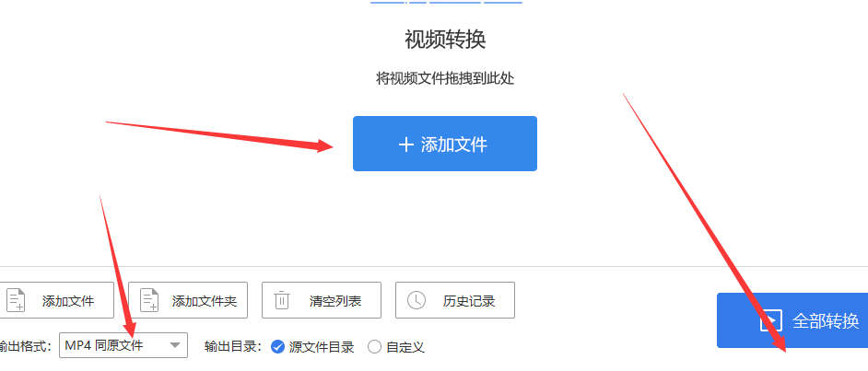The height and width of the screenshot is (371, 868).
Task: Click the plus icon on the blue 添加文件 button
Action: (405, 145)
